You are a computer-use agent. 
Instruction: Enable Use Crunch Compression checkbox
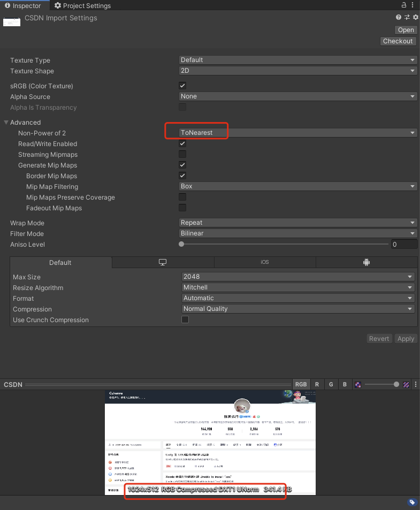[x=185, y=319]
